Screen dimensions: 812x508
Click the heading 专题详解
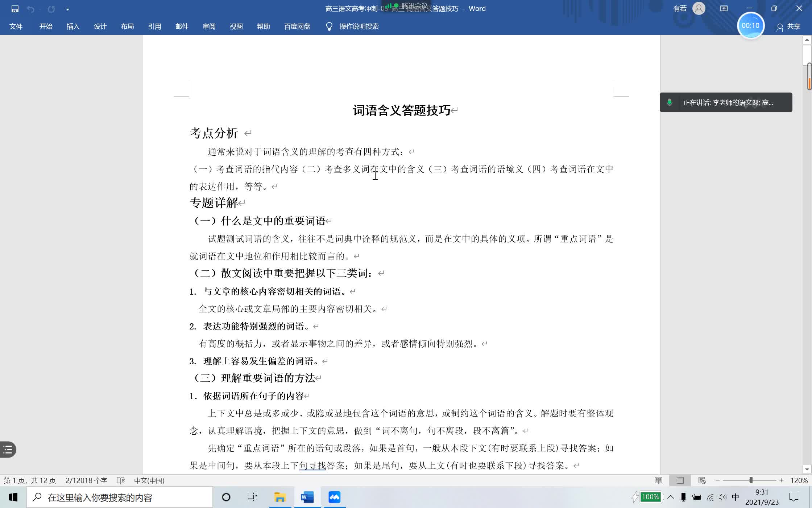pos(214,203)
